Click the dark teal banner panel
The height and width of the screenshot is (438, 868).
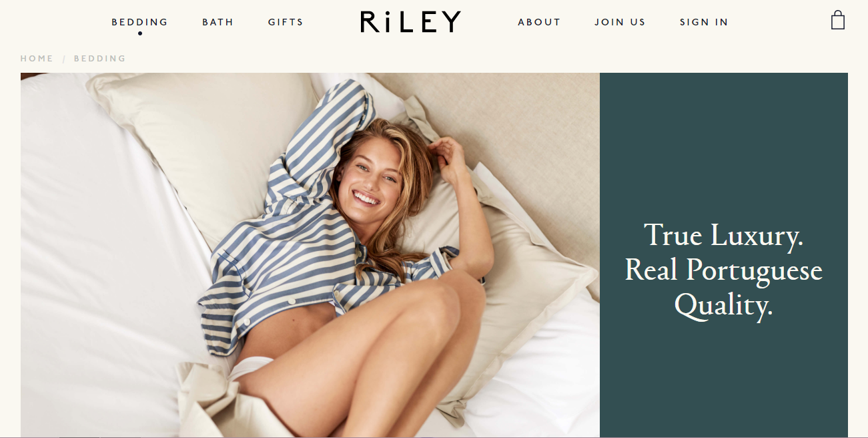pyautogui.click(x=724, y=255)
